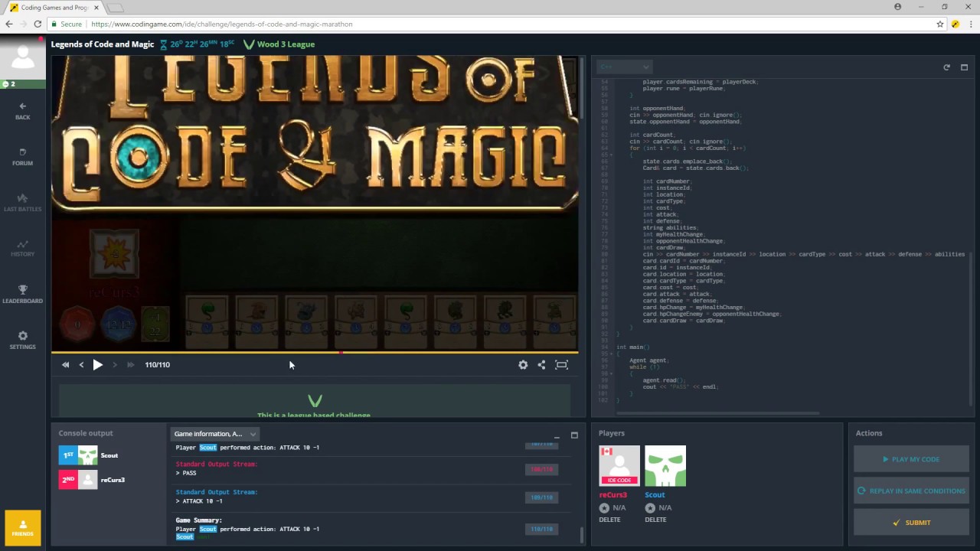Jump to frame 110/110 badge

point(541,529)
